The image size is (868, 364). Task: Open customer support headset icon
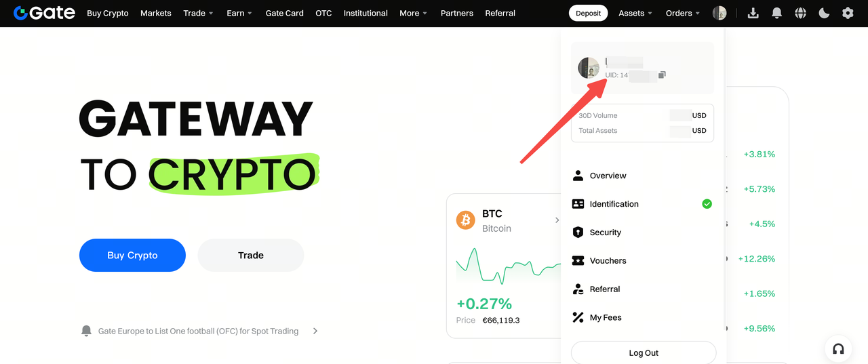tap(838, 349)
